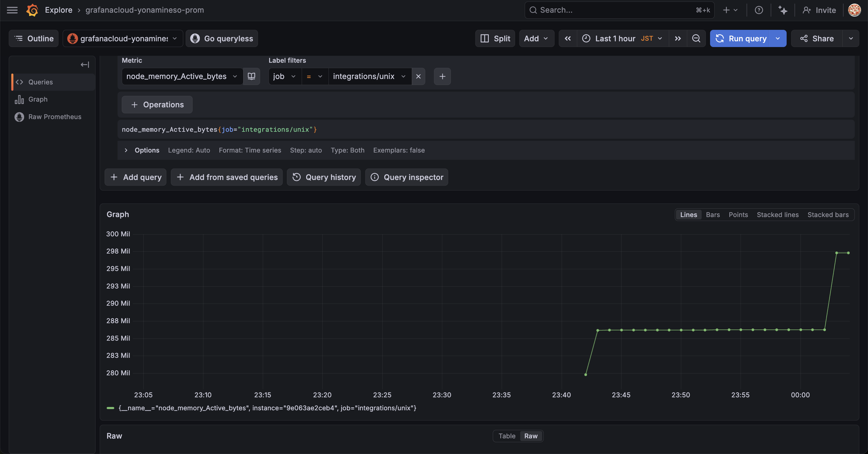Viewport: 868px width, 454px height.
Task: Expand the query Options row
Action: click(x=126, y=150)
